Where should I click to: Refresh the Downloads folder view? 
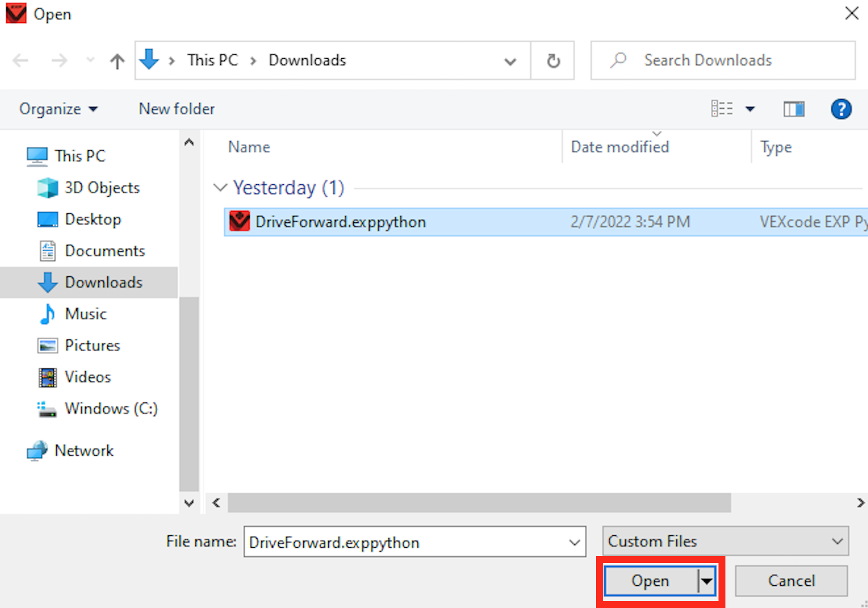coord(553,61)
